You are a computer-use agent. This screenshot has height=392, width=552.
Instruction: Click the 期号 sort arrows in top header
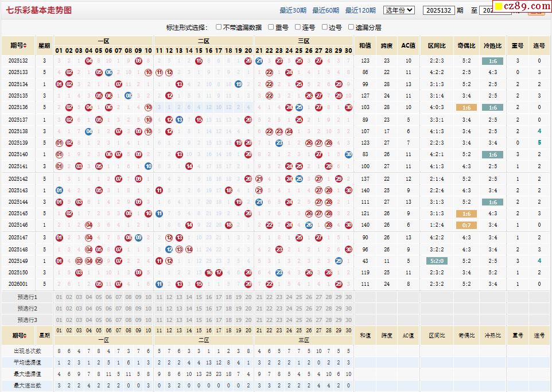25,46
